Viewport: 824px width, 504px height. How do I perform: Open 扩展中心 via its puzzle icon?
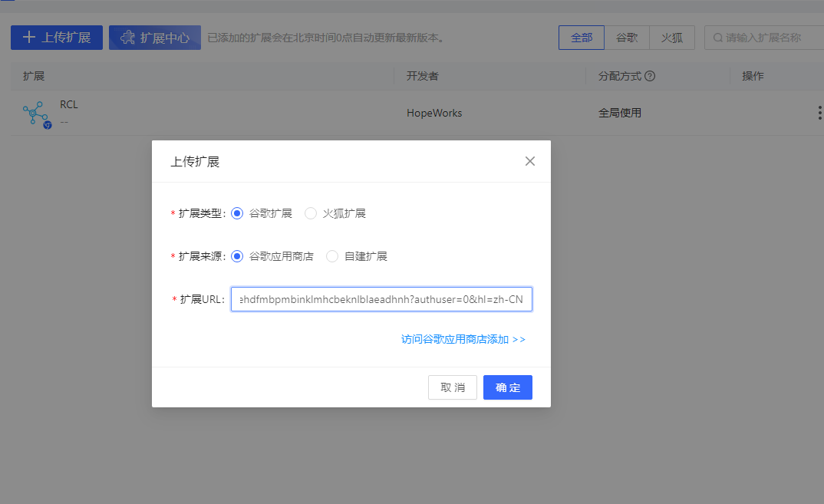click(x=127, y=38)
